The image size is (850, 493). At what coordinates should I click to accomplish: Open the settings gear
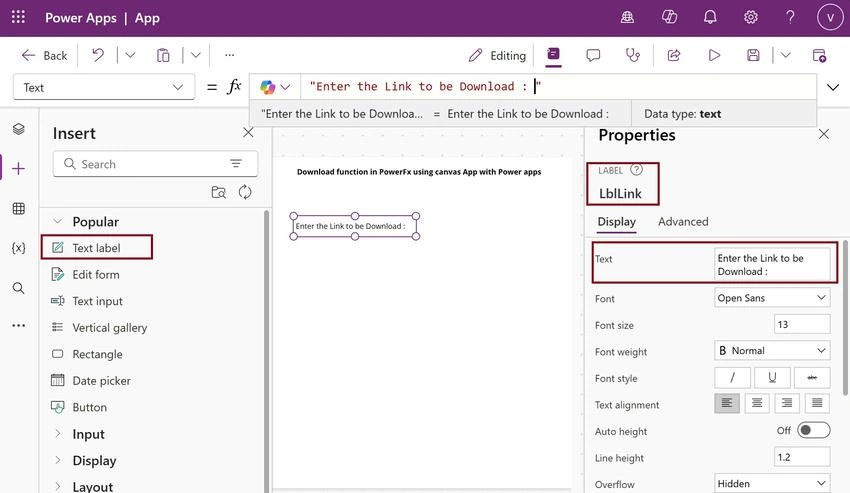click(x=751, y=17)
